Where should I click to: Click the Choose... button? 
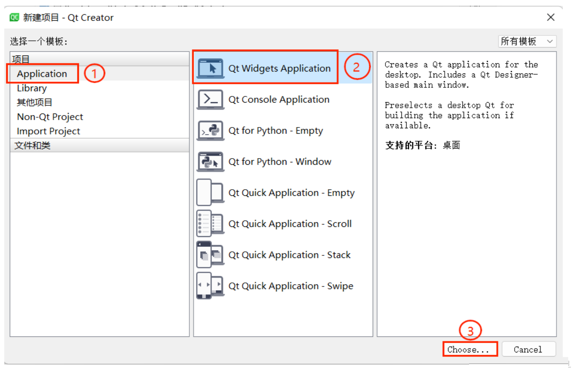[x=470, y=349]
